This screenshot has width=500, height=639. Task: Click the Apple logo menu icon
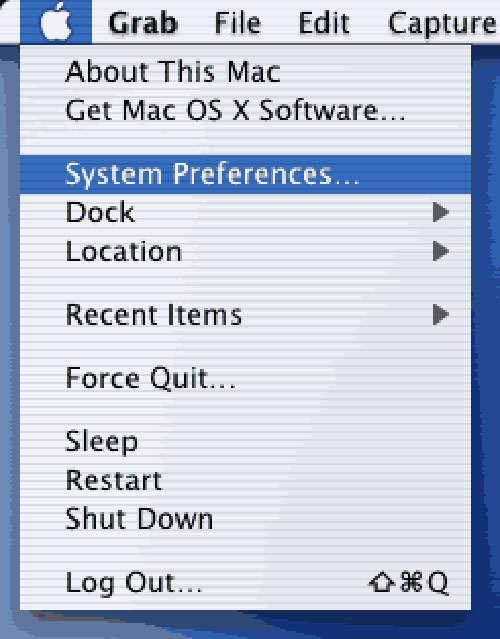[56, 21]
